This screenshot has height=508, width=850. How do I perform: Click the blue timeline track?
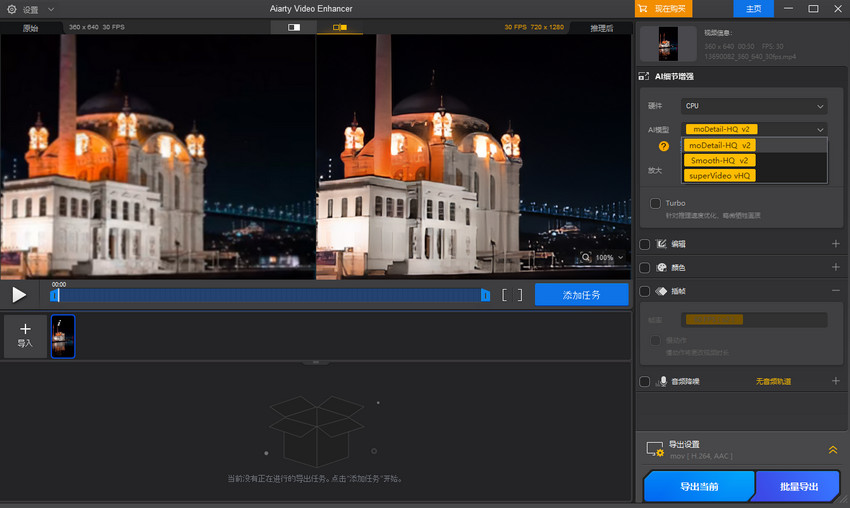[x=269, y=295]
